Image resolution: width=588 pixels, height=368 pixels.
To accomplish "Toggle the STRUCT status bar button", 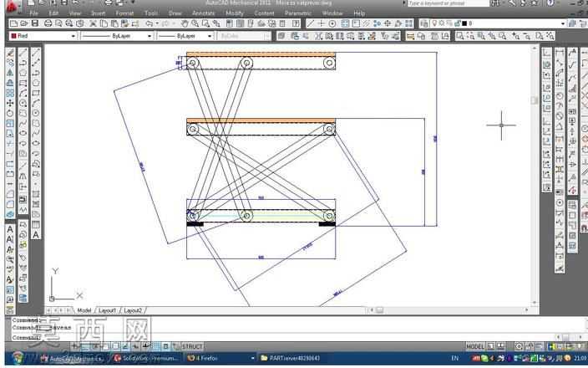I will click(193, 346).
